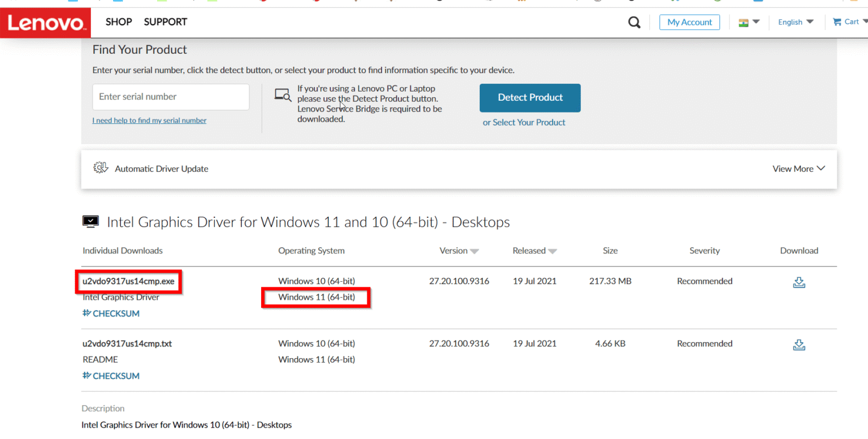Click the CHECKSUM icon under Intel Graphics Driver

pos(85,313)
